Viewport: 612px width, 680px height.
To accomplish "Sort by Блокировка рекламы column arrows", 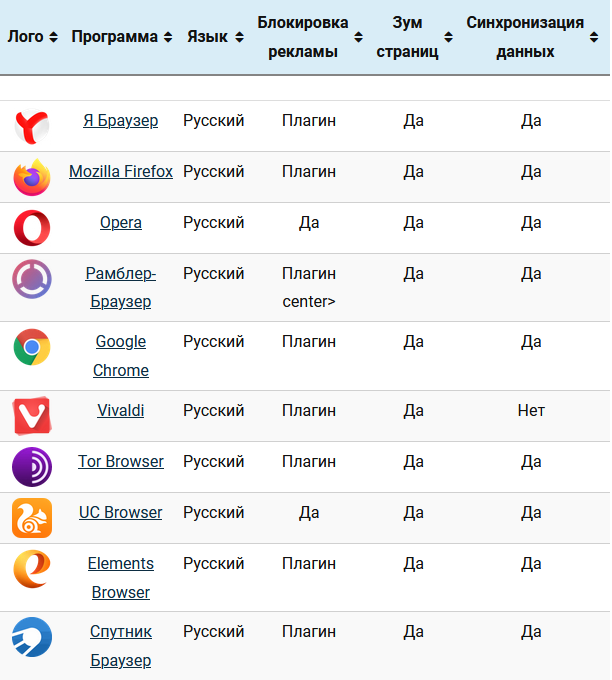I will point(358,37).
